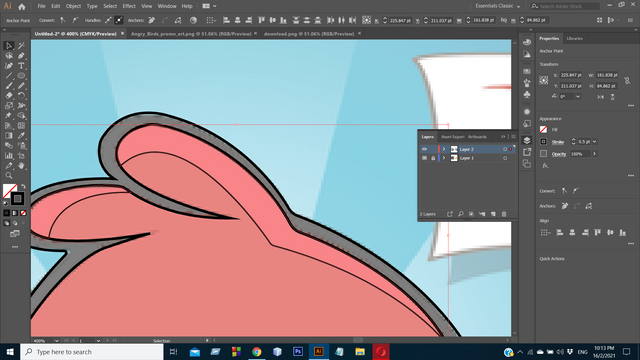Expand Layer 1 contents
Image resolution: width=640 pixels, height=360 pixels.
444,158
